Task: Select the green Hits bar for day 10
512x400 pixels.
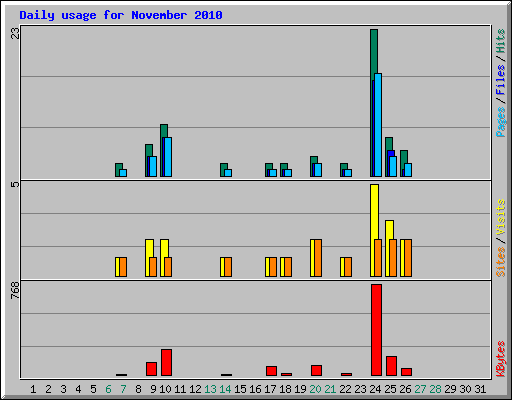Action: (x=164, y=130)
